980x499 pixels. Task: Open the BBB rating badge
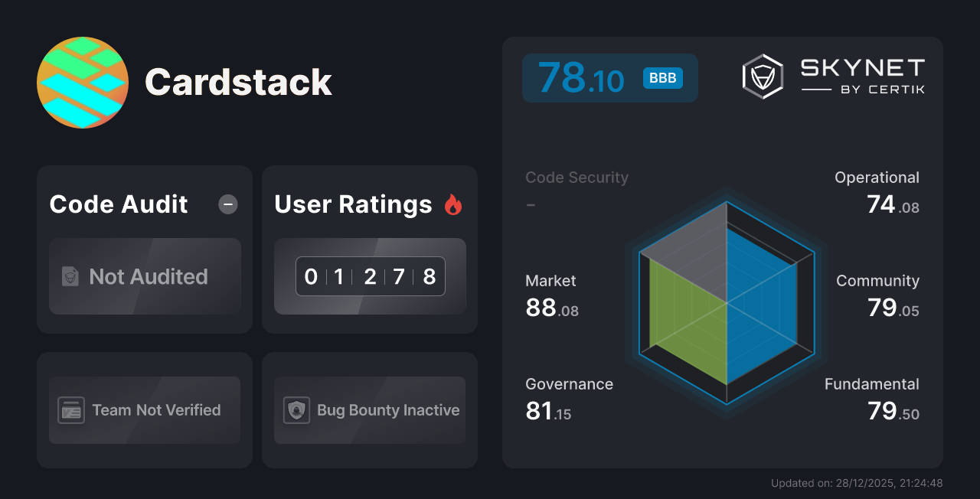661,77
